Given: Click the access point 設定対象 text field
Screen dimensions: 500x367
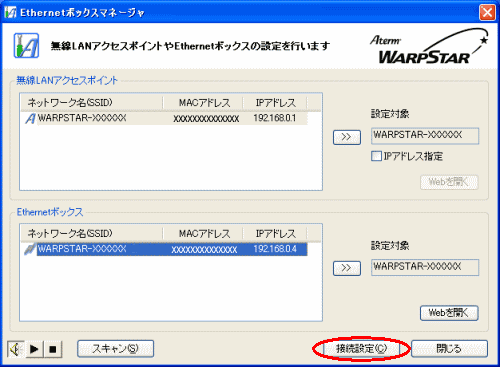Looking at the screenshot, I should (425, 136).
